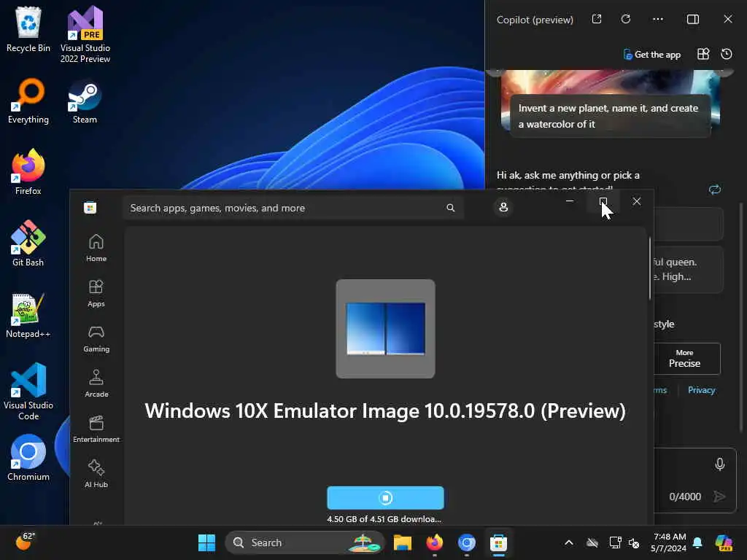This screenshot has width=747, height=560.
Task: Open Copilot in new window icon
Action: [597, 19]
